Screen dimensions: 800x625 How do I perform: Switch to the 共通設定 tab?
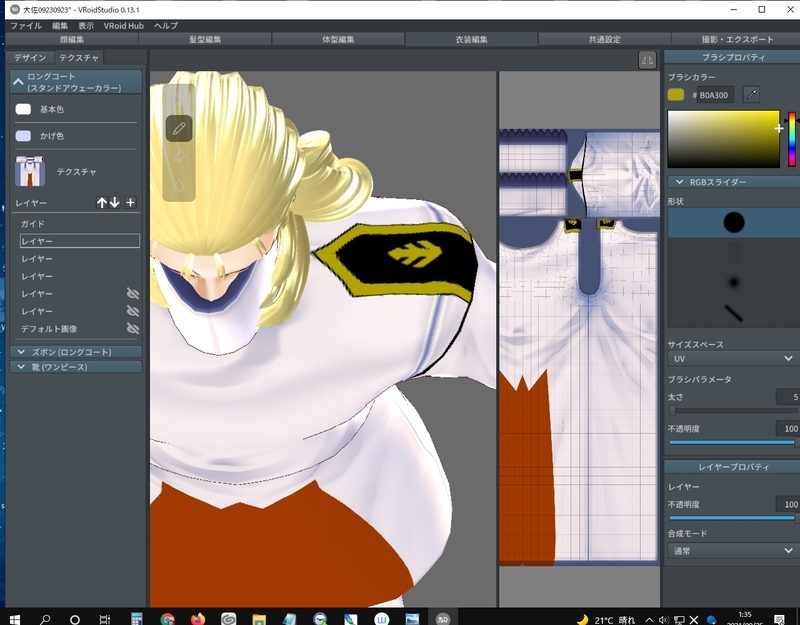coord(604,39)
